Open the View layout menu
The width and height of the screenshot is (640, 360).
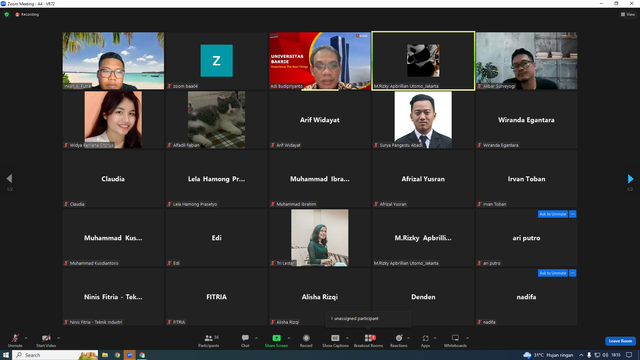628,14
